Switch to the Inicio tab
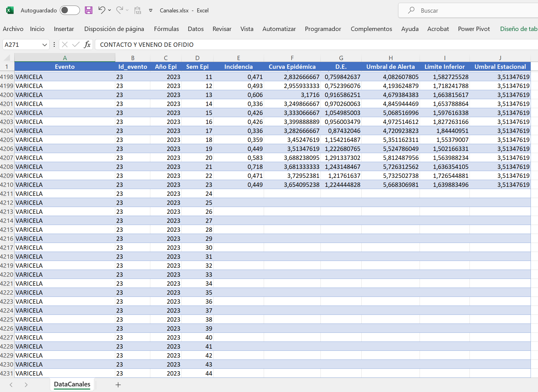This screenshot has height=392, width=538. 37,29
